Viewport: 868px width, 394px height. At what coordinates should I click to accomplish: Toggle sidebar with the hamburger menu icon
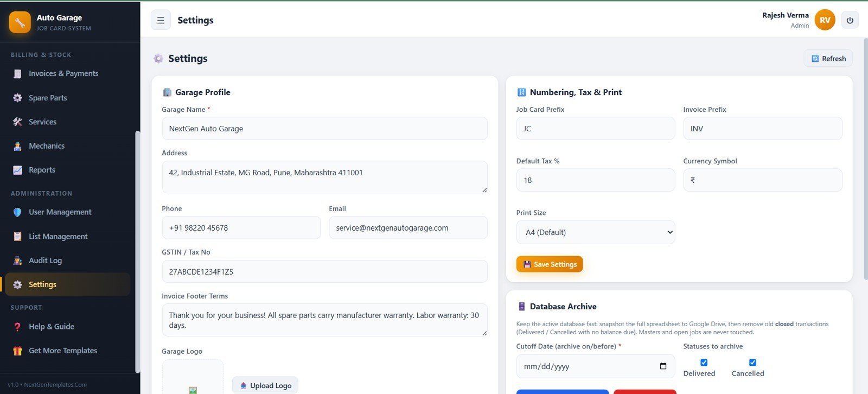click(161, 20)
